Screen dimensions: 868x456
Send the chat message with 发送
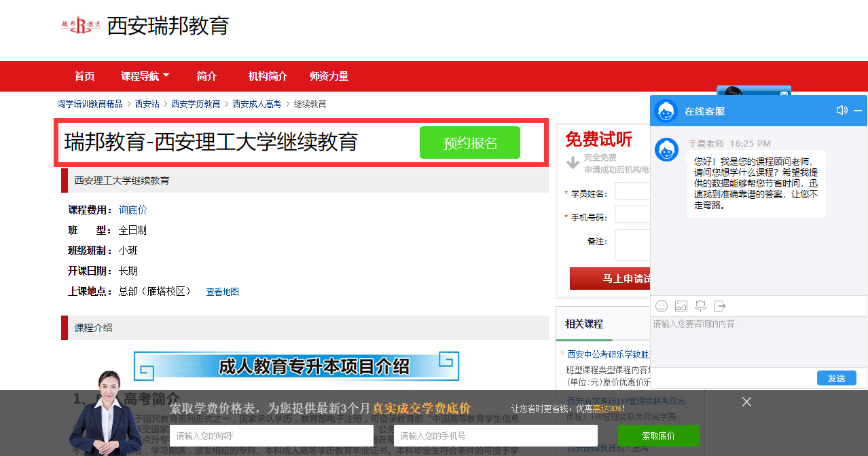point(837,378)
